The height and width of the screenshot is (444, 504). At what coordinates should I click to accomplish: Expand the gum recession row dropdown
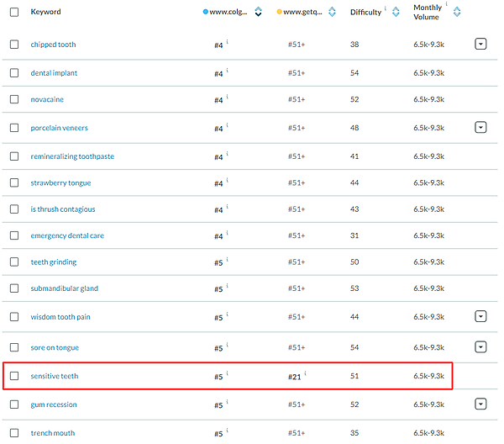(x=480, y=404)
